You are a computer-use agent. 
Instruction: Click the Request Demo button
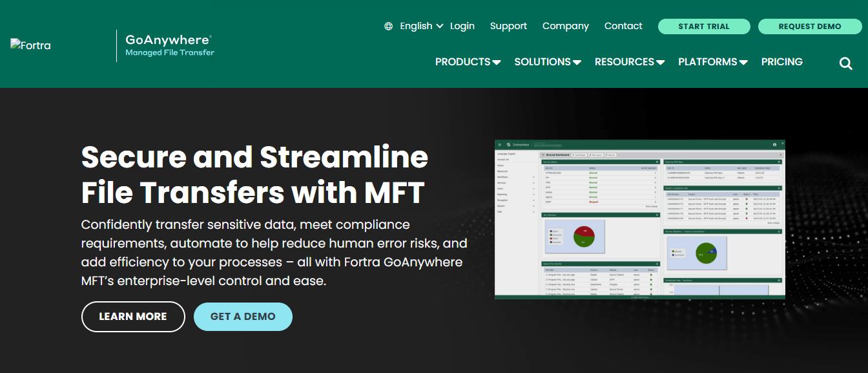810,27
